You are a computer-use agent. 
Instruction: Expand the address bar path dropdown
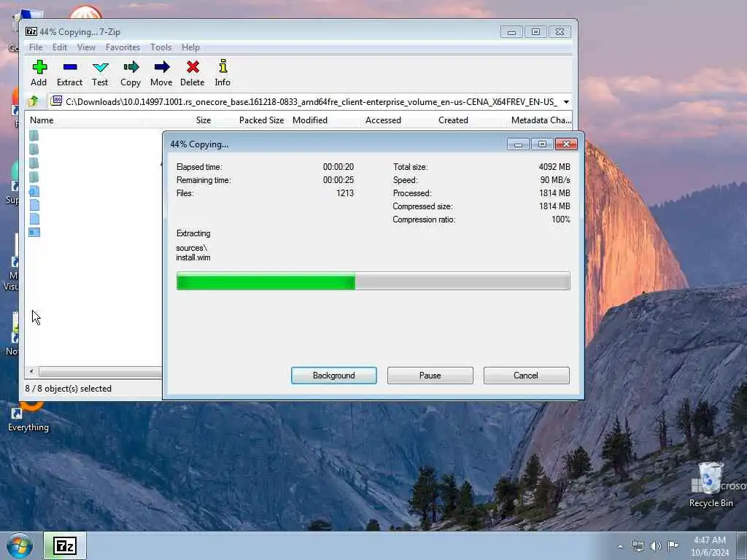[566, 101]
